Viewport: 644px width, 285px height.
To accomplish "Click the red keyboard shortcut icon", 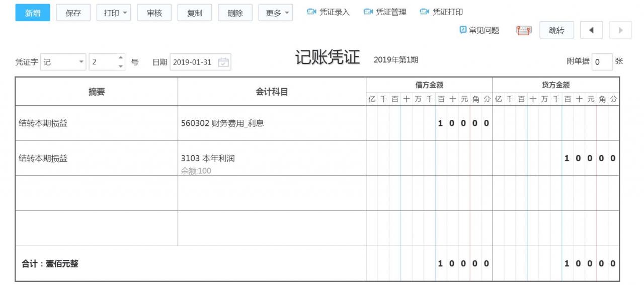I will (x=524, y=31).
